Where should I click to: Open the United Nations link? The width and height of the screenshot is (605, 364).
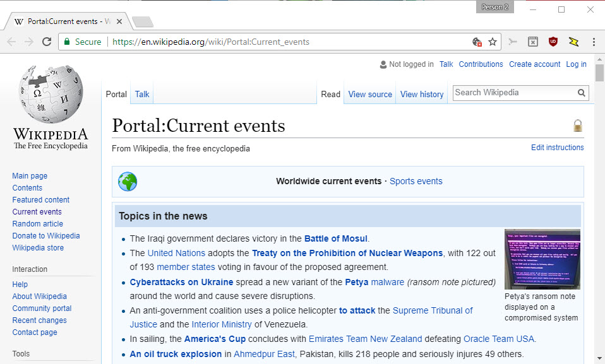coord(176,253)
